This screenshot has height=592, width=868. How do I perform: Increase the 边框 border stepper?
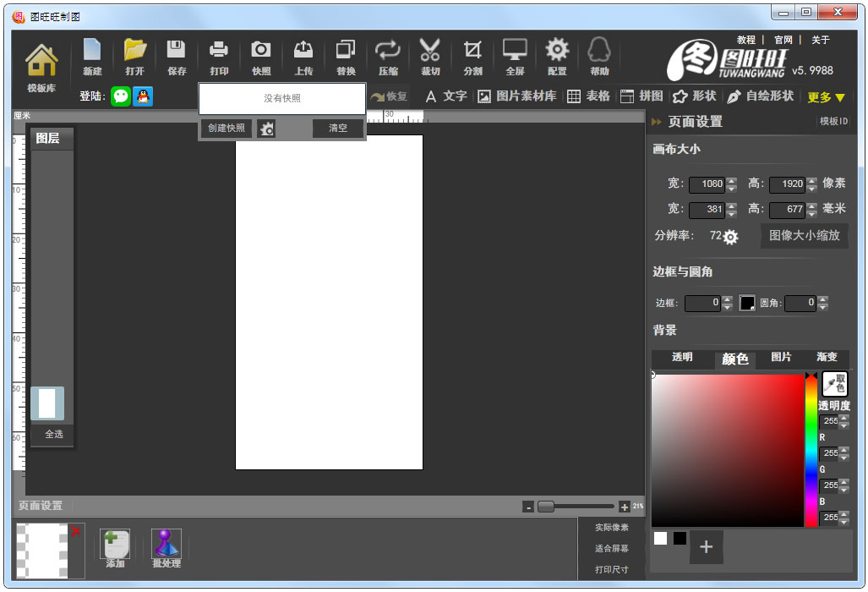[x=728, y=299]
